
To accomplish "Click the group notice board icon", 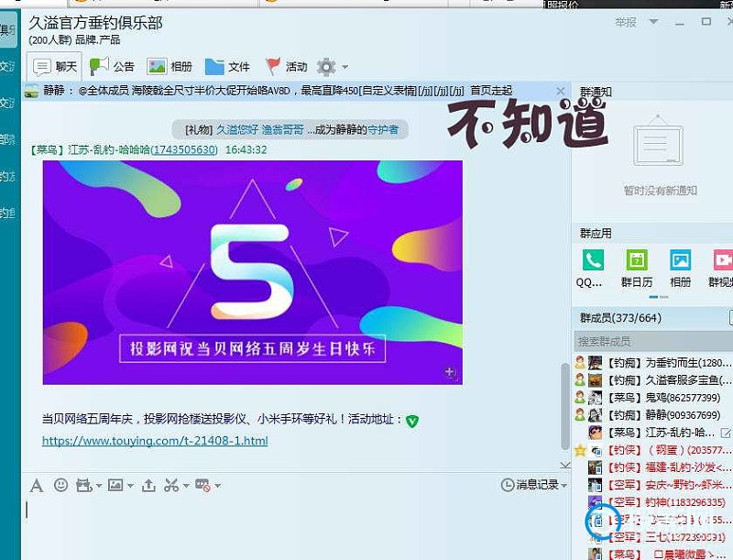I will coord(658,141).
